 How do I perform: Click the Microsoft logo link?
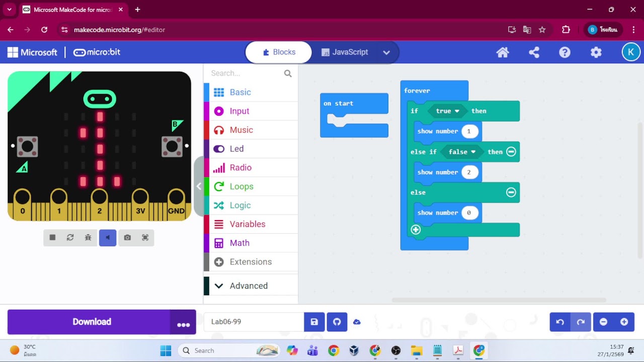click(x=33, y=52)
